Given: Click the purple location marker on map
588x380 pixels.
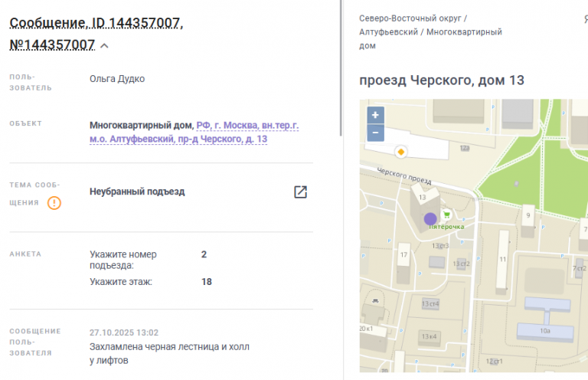Looking at the screenshot, I should [430, 218].
